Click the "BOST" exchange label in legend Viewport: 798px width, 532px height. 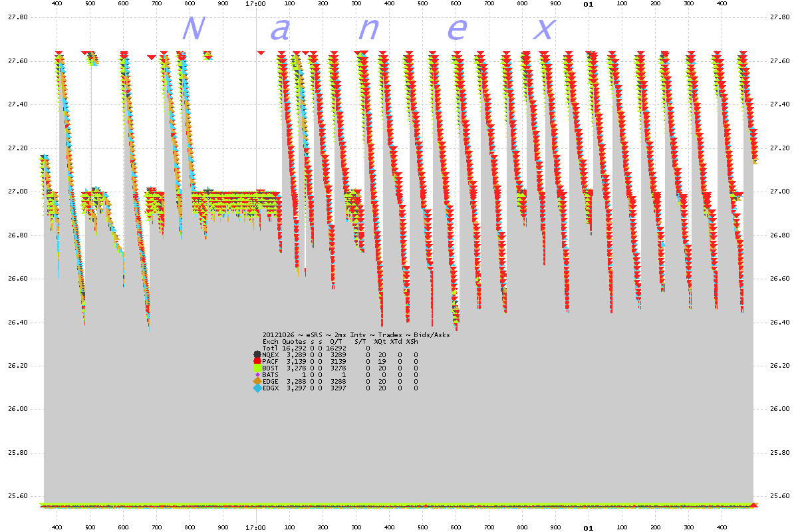click(270, 368)
